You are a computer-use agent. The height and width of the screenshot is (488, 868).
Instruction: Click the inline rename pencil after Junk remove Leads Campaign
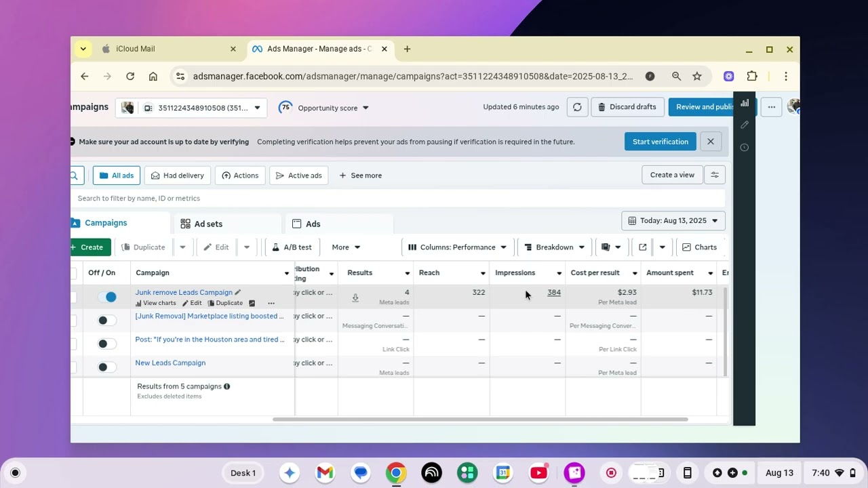pos(237,292)
